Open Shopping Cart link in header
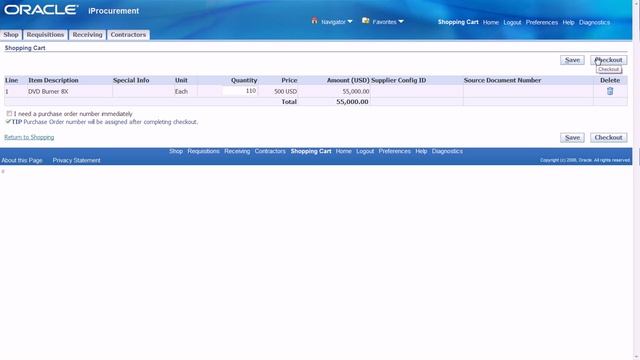The height and width of the screenshot is (360, 640). coord(458,22)
